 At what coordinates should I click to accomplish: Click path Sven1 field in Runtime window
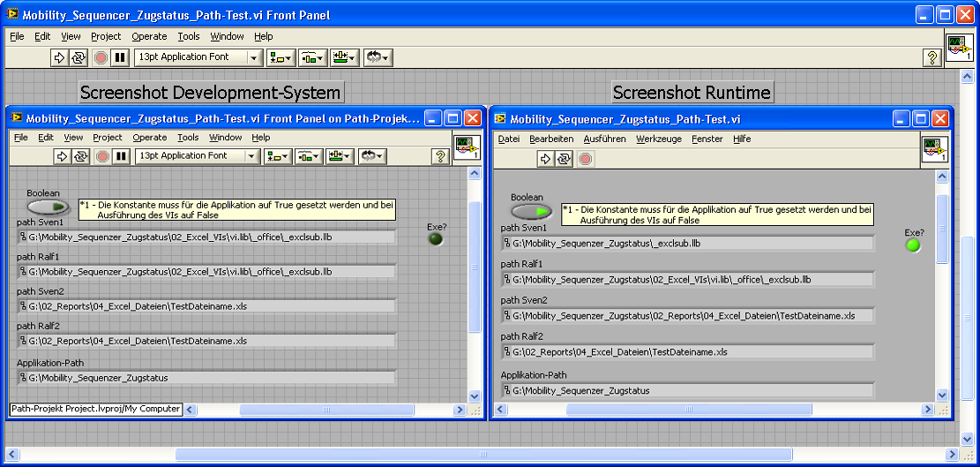pos(687,243)
